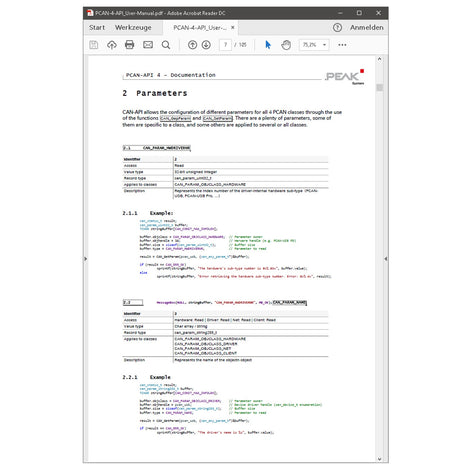Open the help question mark icon
This screenshot has height=469, width=469.
[337, 28]
